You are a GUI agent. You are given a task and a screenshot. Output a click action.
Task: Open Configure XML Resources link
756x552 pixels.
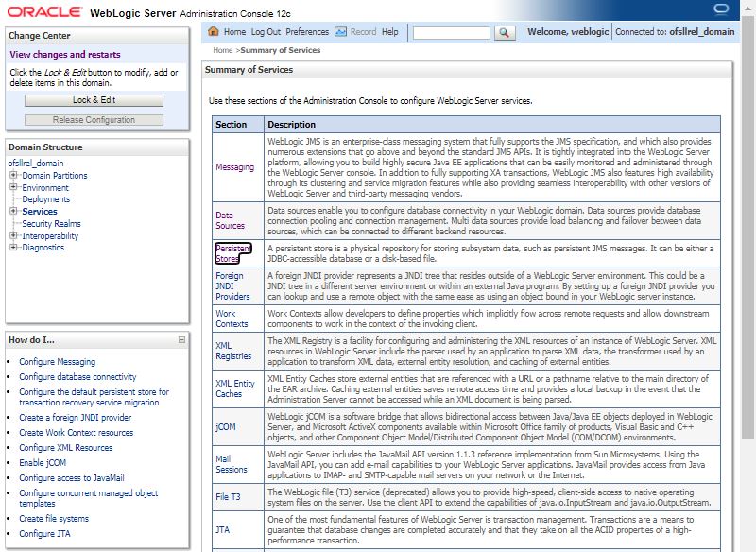[65, 447]
